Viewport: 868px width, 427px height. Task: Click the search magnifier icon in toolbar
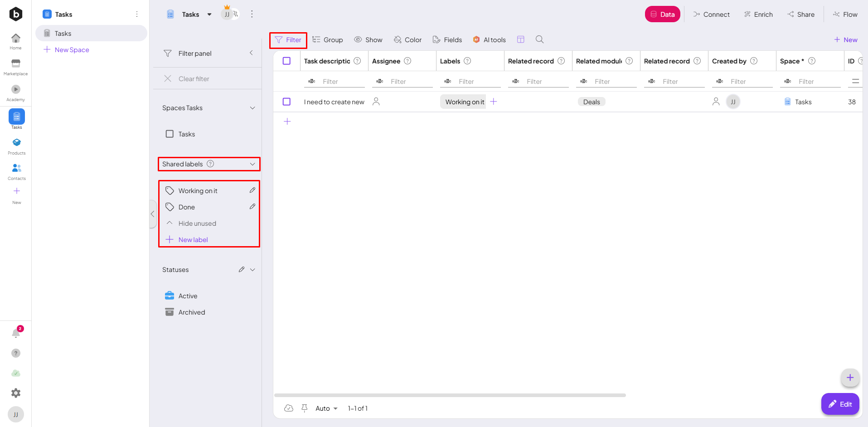(x=539, y=39)
